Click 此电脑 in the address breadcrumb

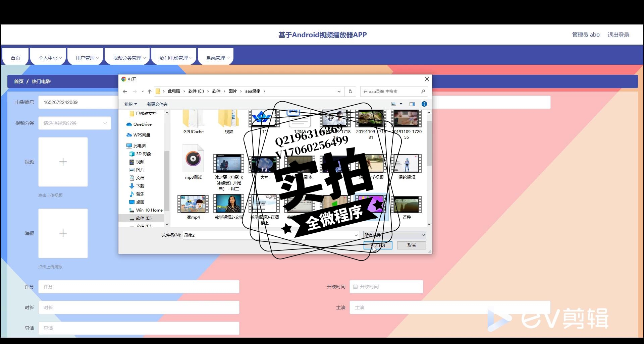174,91
